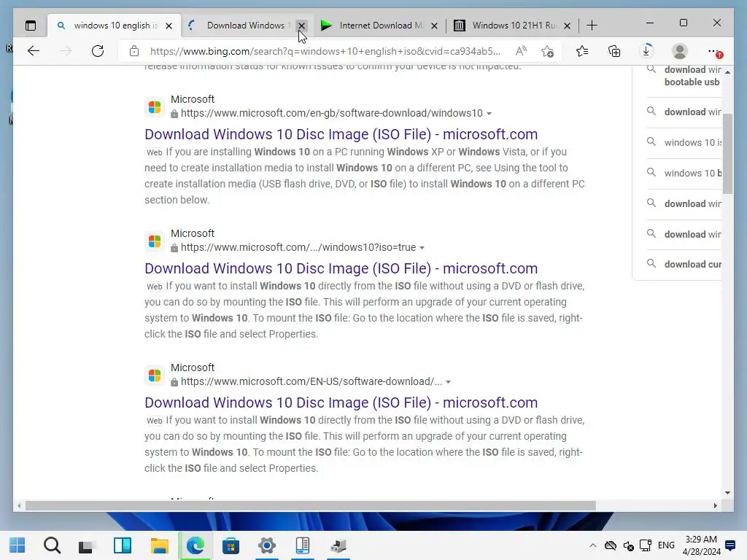View site information lock icon

[134, 51]
